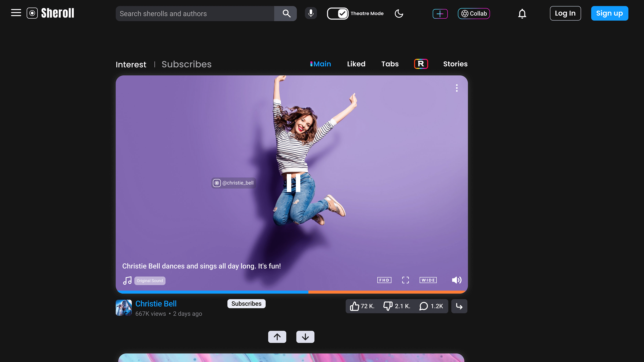Mute the video volume

pos(457,280)
